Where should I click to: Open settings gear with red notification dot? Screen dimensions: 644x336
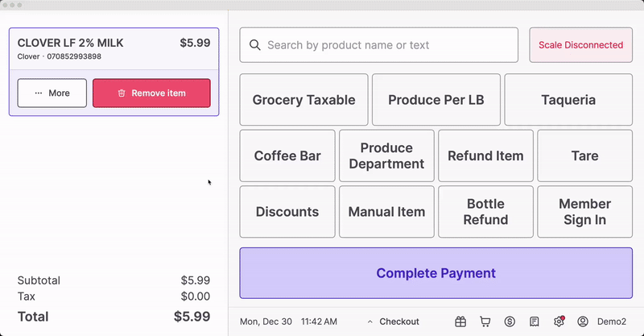[x=559, y=321]
